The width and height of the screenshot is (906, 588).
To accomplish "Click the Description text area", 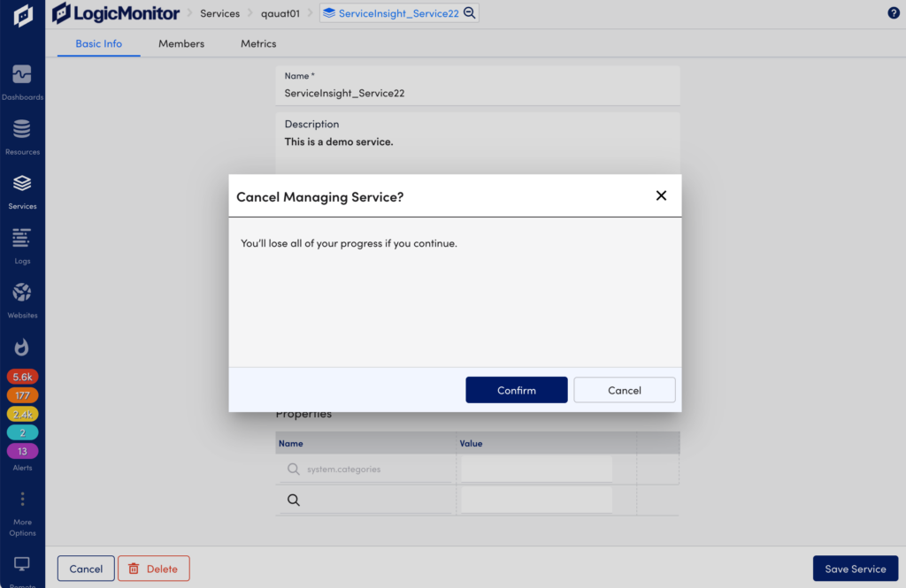I will click(x=478, y=143).
